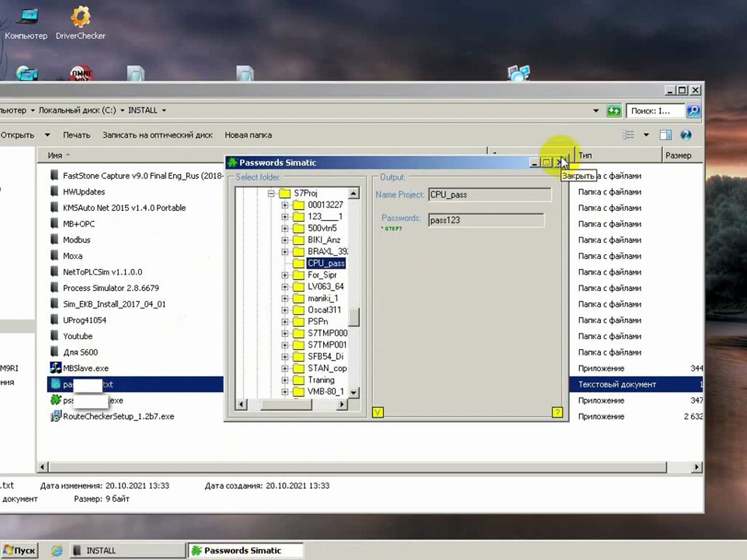
Task: Click the search magnifier button in Explorer
Action: [693, 110]
